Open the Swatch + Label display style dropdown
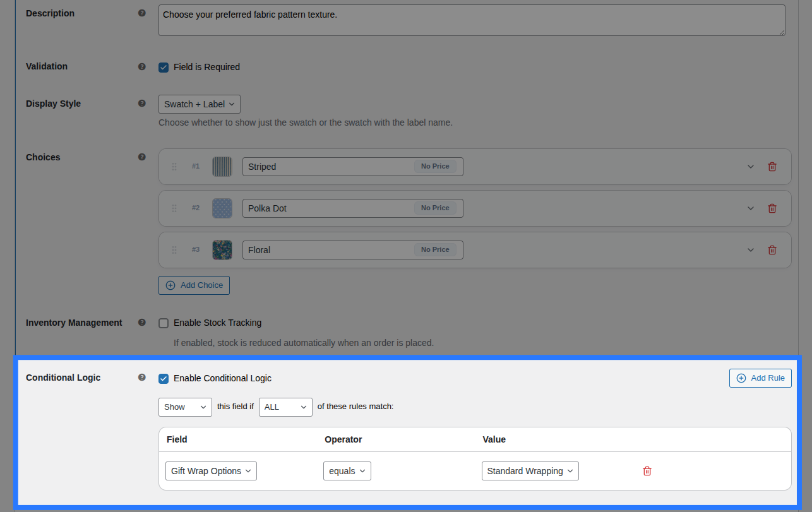 point(200,104)
